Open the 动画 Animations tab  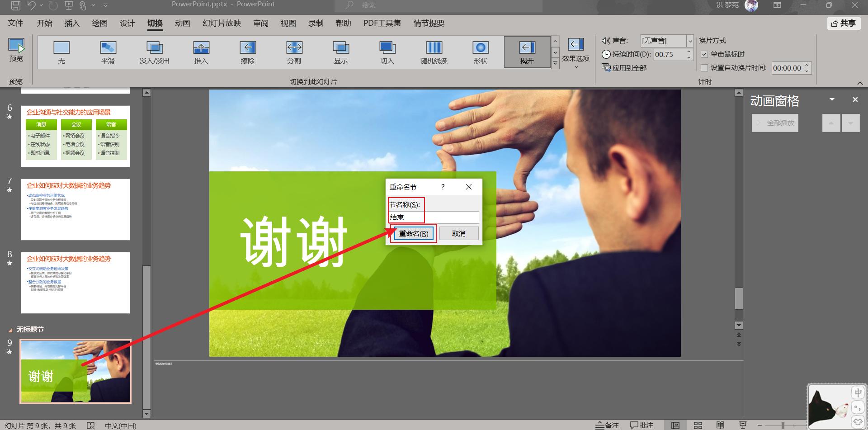pyautogui.click(x=183, y=23)
